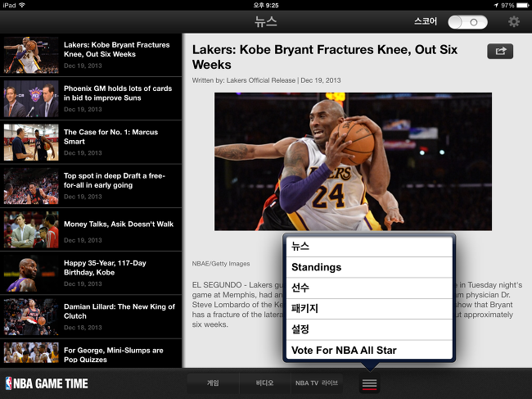Screen dimensions: 532x399
Task: Tap the large Kobe Bryant article photo
Action: [353, 161]
